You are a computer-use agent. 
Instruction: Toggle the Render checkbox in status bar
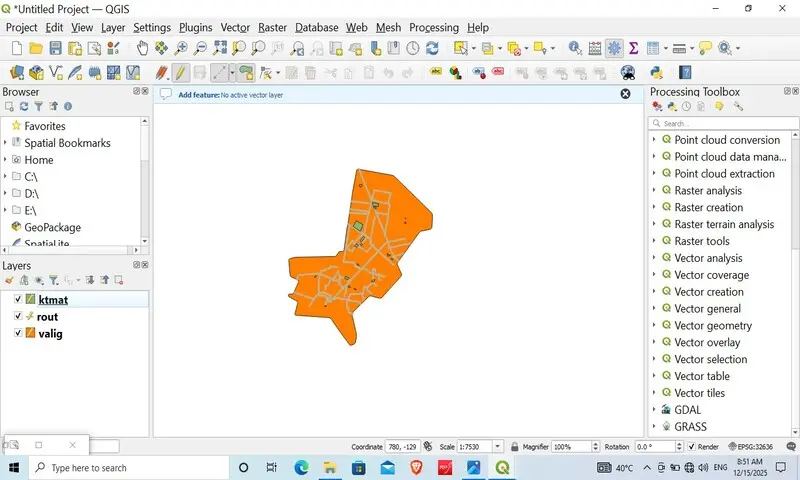691,447
